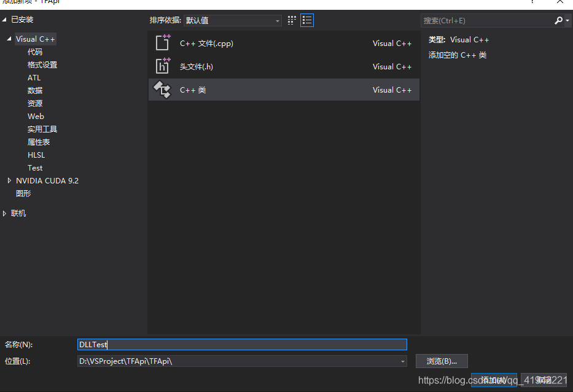Image resolution: width=573 pixels, height=392 pixels.
Task: Click the 搜索(Ctrl+E) search box
Action: tap(487, 20)
